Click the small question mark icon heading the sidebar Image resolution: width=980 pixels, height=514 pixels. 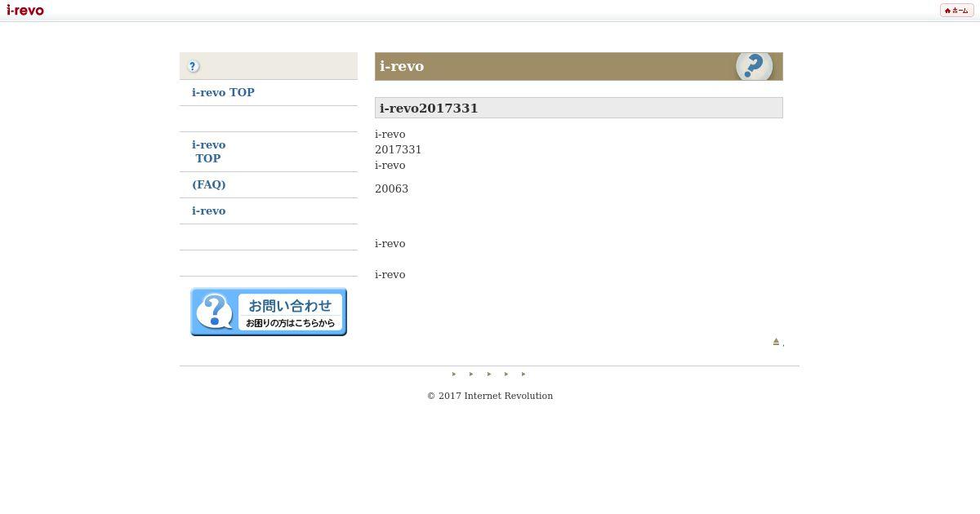tap(194, 66)
